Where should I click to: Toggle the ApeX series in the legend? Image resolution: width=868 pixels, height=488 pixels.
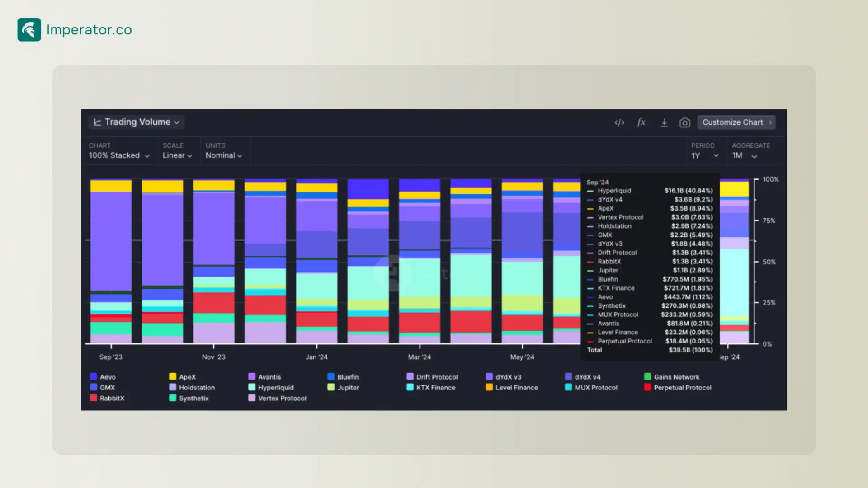pos(183,377)
